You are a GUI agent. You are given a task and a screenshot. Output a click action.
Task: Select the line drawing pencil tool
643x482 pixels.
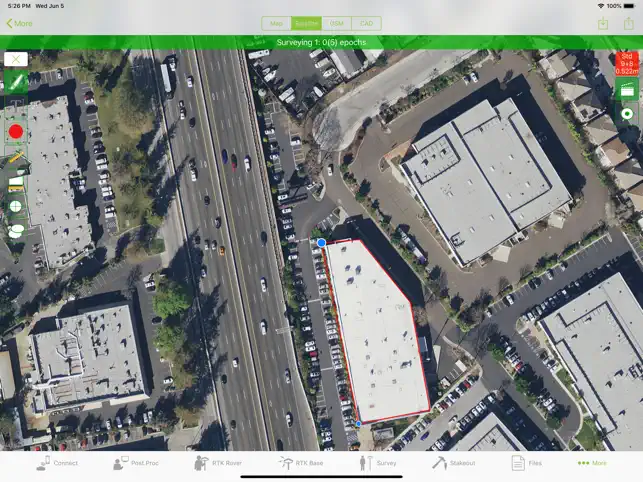point(16,82)
